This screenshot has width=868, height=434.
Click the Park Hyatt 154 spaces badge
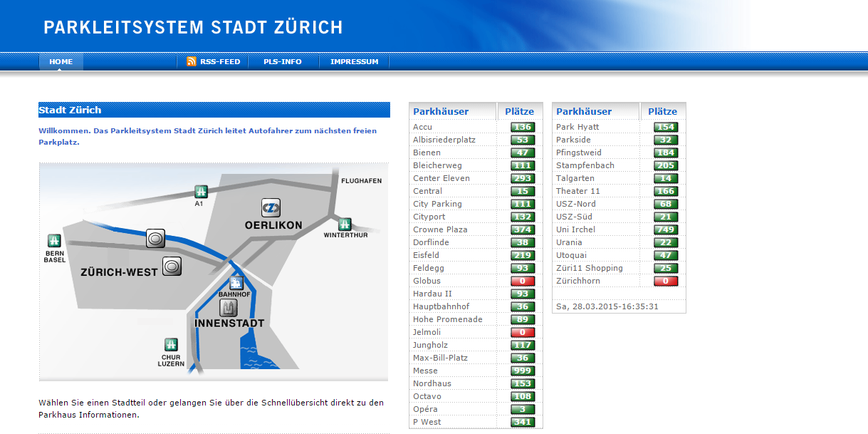[666, 127]
